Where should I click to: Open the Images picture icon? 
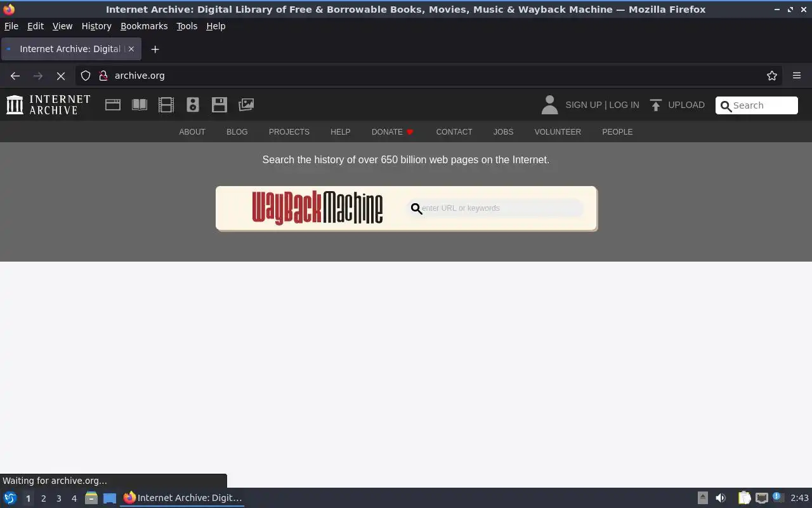click(246, 105)
